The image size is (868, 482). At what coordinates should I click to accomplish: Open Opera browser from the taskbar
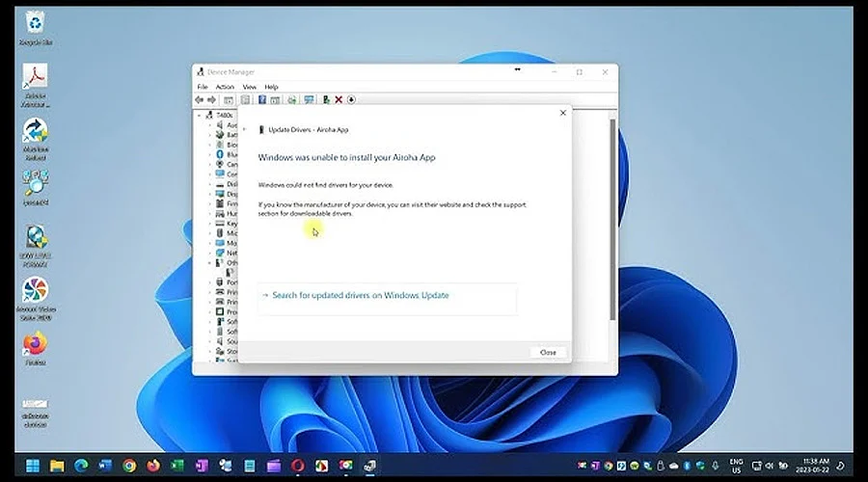pos(298,466)
